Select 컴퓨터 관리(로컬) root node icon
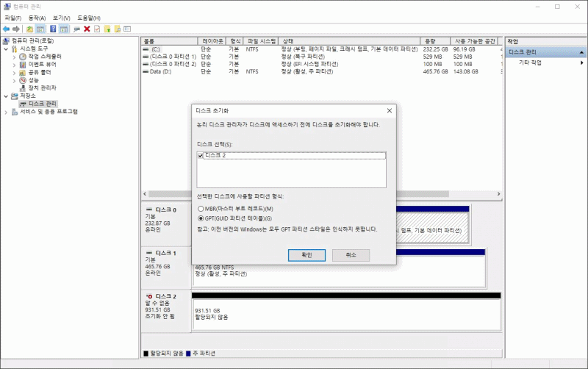Screen dimensions: 588x369 coord(7,40)
